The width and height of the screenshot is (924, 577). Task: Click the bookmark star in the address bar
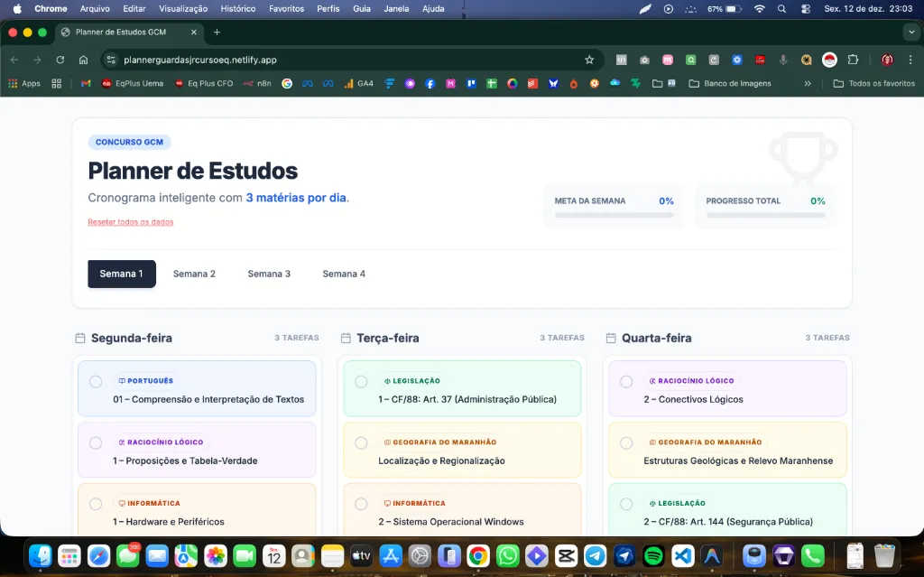[x=590, y=59]
